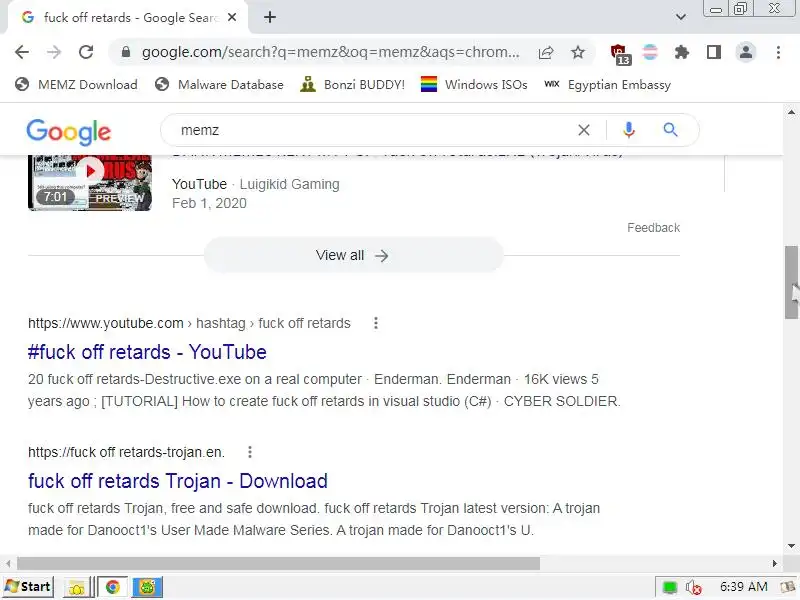Open the 'Trojan - Download' result link
The image size is (800, 600).
click(178, 481)
